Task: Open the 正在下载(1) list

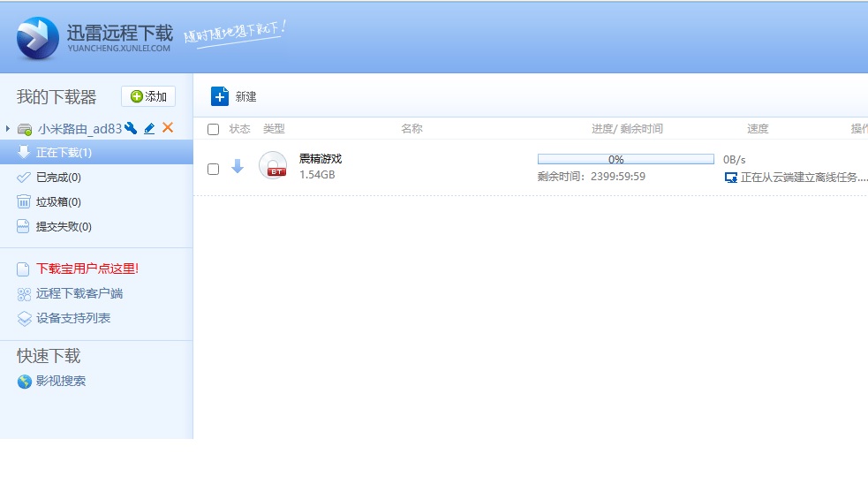Action: point(96,152)
